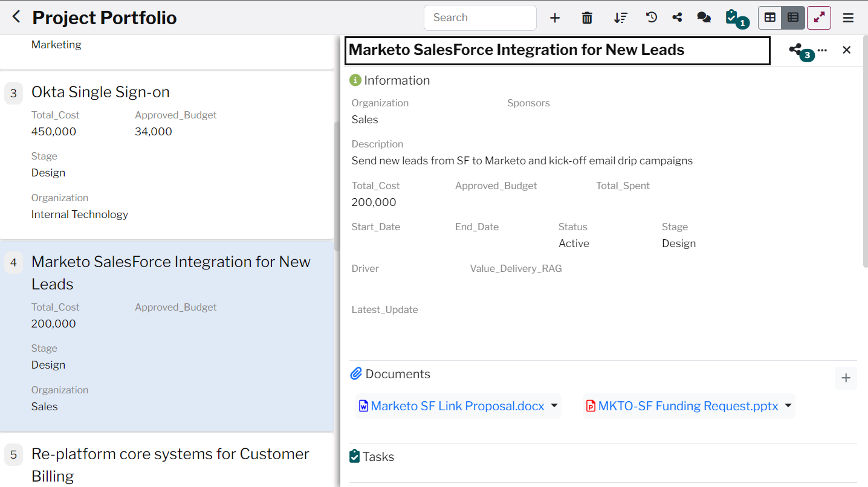Click into the Search field
The width and height of the screenshot is (868, 487).
click(x=480, y=18)
